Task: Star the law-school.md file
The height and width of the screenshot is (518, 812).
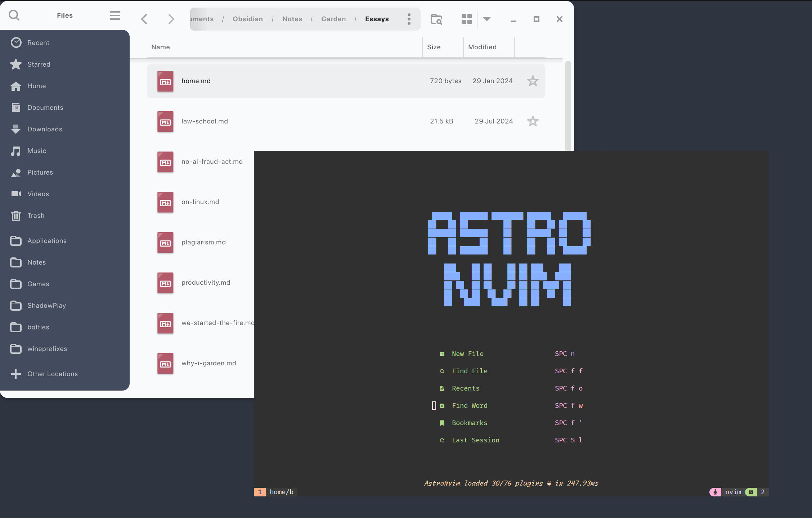Action: pyautogui.click(x=533, y=121)
